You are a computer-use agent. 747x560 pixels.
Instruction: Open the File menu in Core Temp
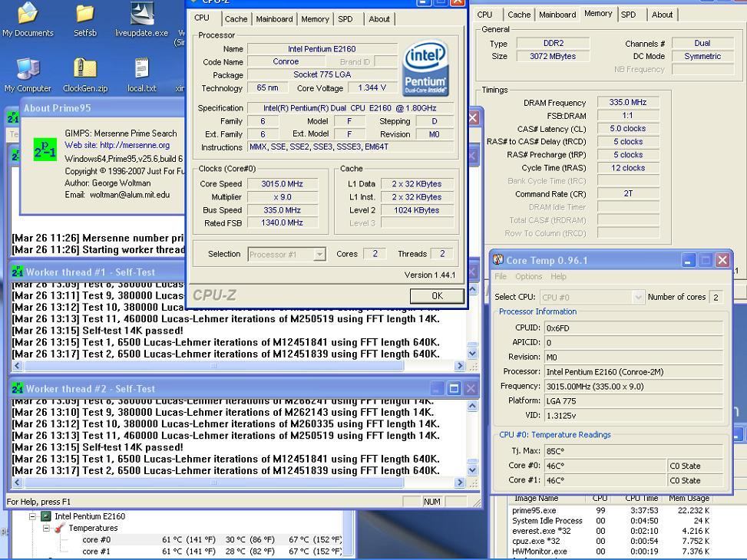click(501, 276)
